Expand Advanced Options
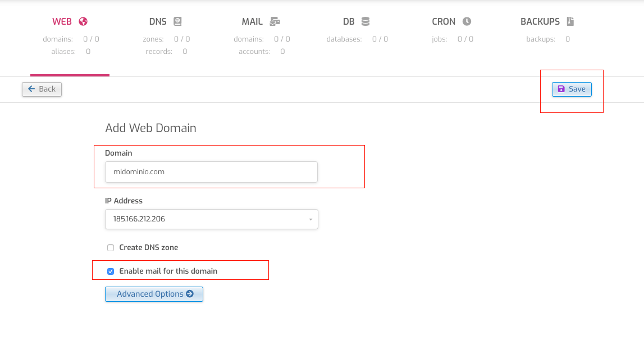644x340 pixels. pyautogui.click(x=154, y=294)
